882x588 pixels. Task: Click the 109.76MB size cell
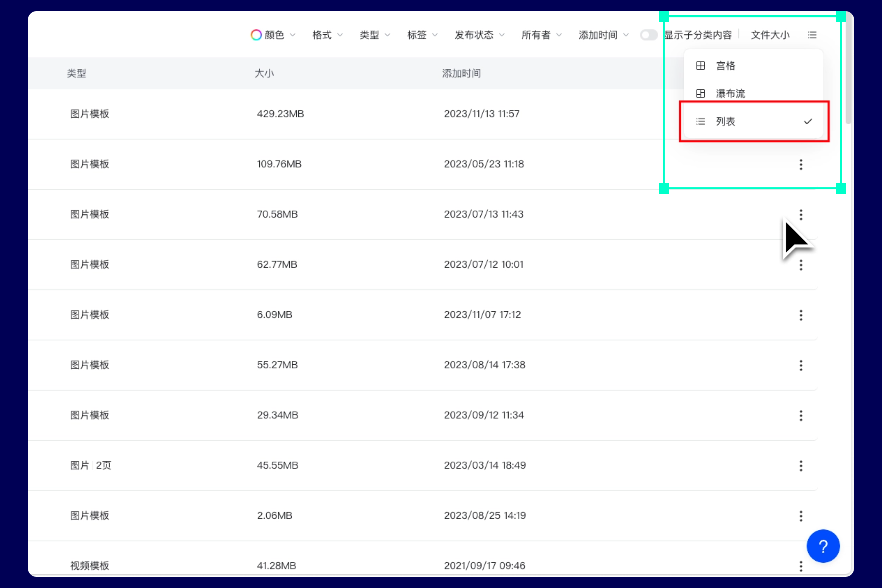point(279,164)
